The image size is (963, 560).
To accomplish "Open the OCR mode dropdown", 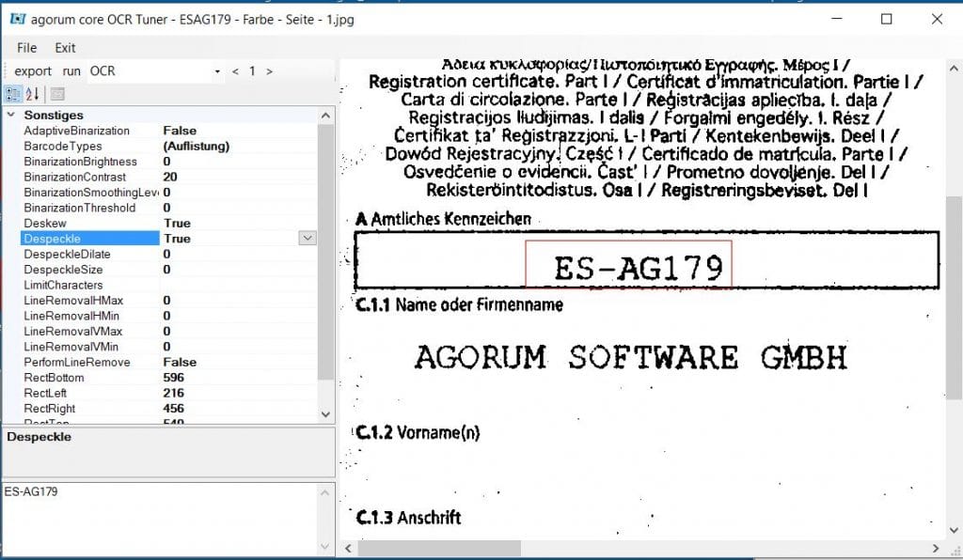I will pyautogui.click(x=217, y=71).
